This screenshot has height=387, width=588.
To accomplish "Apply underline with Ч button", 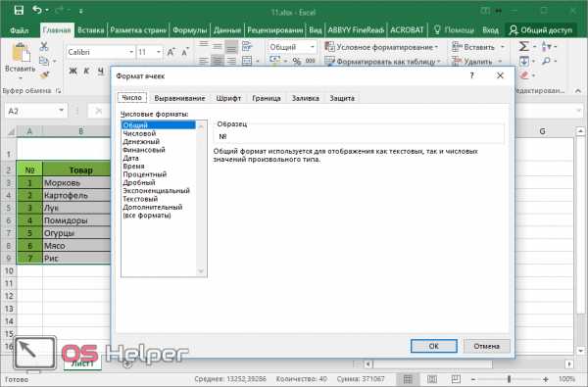I will pos(101,71).
